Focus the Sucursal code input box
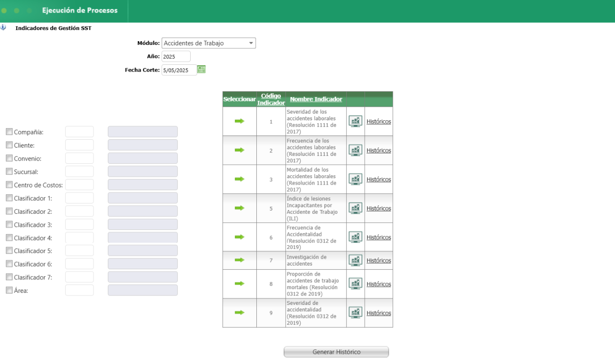The image size is (615, 364). (x=80, y=172)
